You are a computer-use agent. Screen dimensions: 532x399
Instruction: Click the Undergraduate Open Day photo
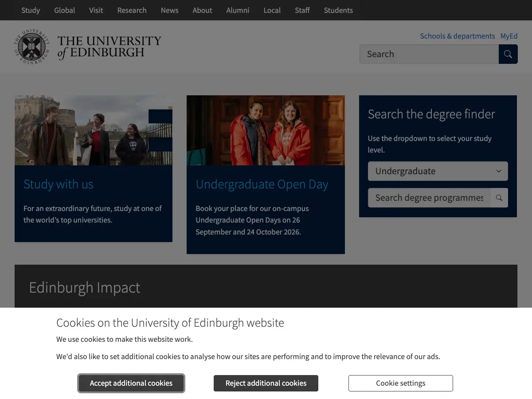[266, 130]
